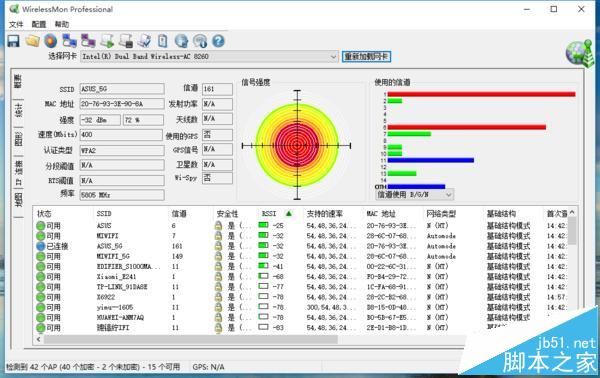Click lock icon in yiwu-1605 row
This screenshot has width=600, height=378.
218,307
